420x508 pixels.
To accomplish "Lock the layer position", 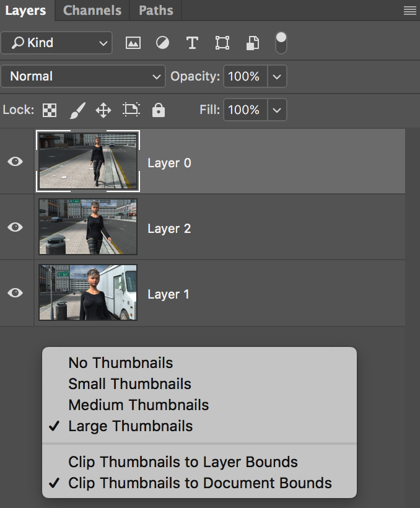I will pyautogui.click(x=103, y=110).
